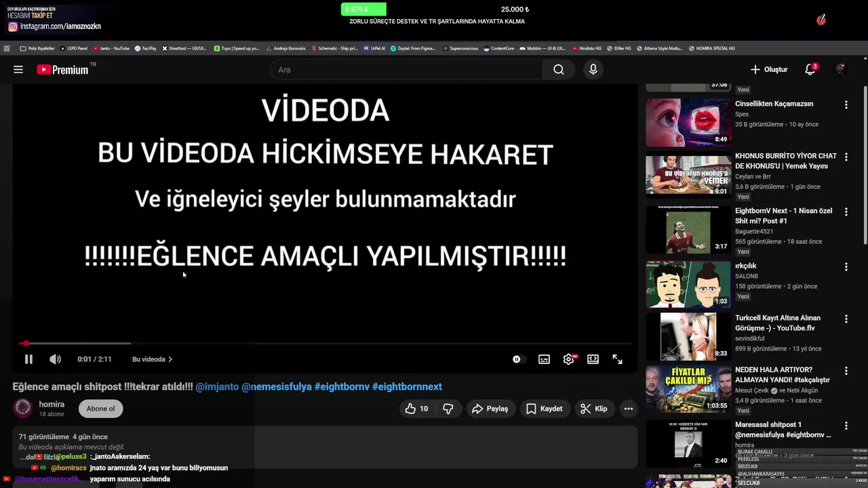Open the 'HOMIRA SPECIAL HG' bookmark

point(711,49)
